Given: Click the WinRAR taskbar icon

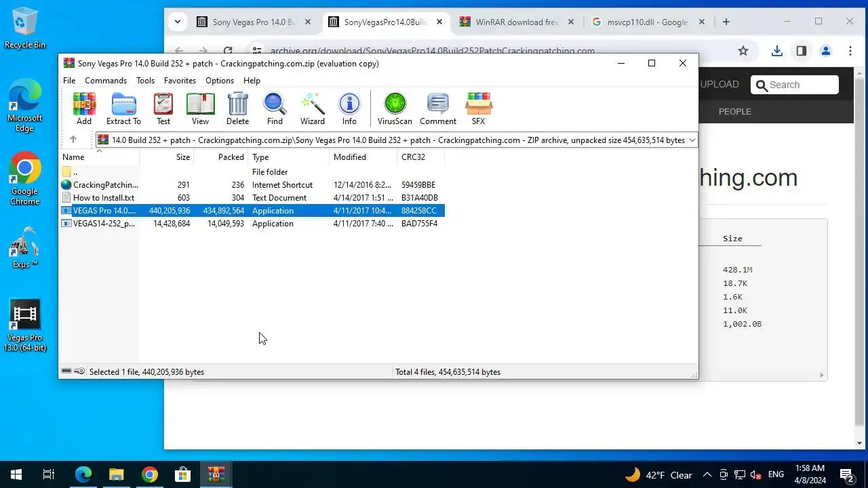Looking at the screenshot, I should pos(216,474).
